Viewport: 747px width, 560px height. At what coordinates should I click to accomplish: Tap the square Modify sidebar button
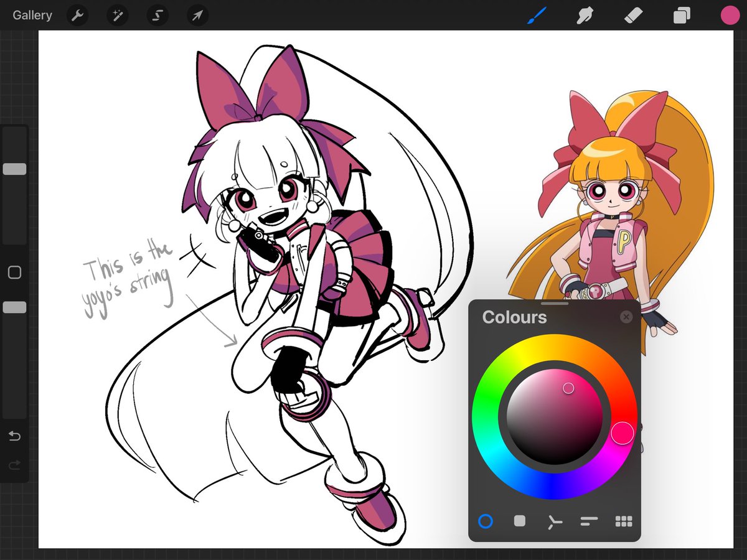click(x=14, y=273)
